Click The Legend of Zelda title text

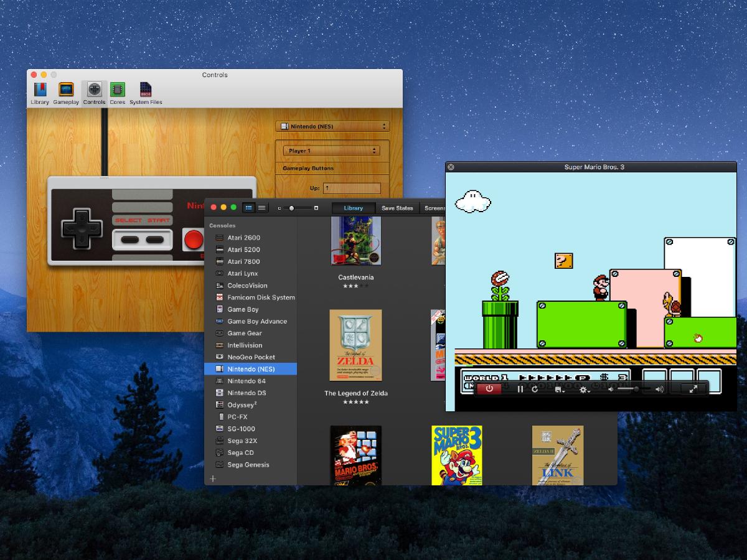coord(356,393)
